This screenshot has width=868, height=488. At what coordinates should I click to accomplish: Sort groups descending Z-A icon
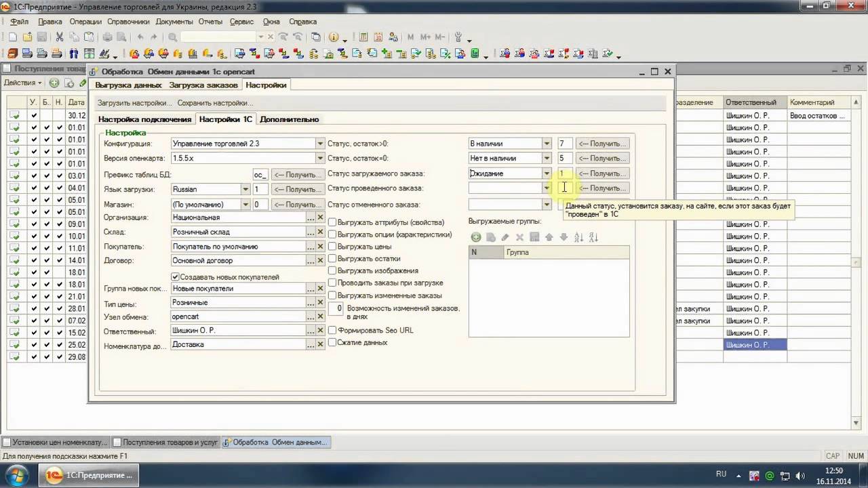(593, 237)
